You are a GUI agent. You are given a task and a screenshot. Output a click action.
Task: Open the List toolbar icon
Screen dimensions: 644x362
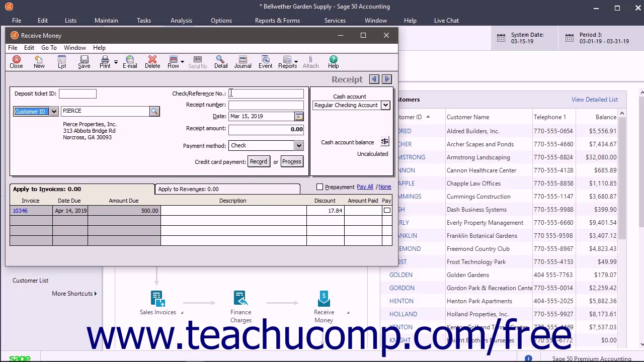point(62,62)
